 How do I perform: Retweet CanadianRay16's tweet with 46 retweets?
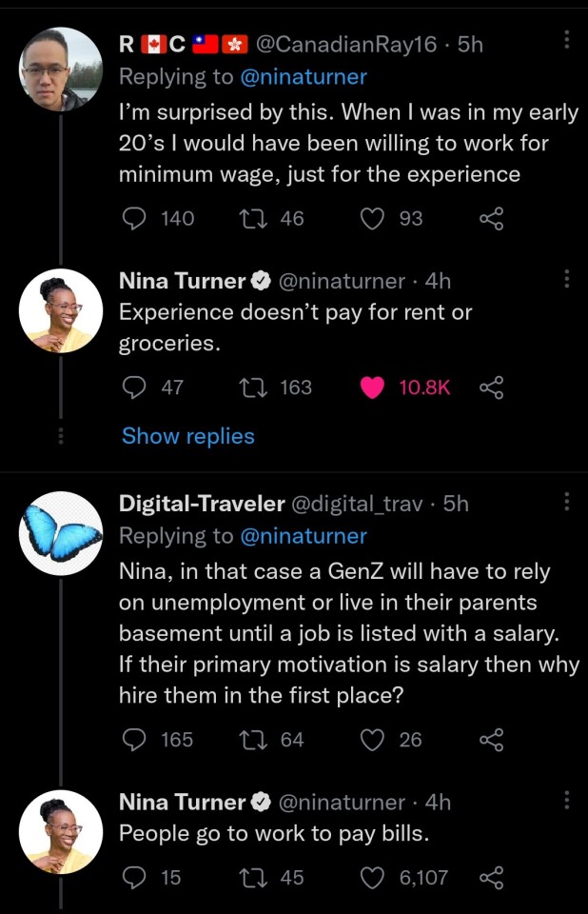250,219
